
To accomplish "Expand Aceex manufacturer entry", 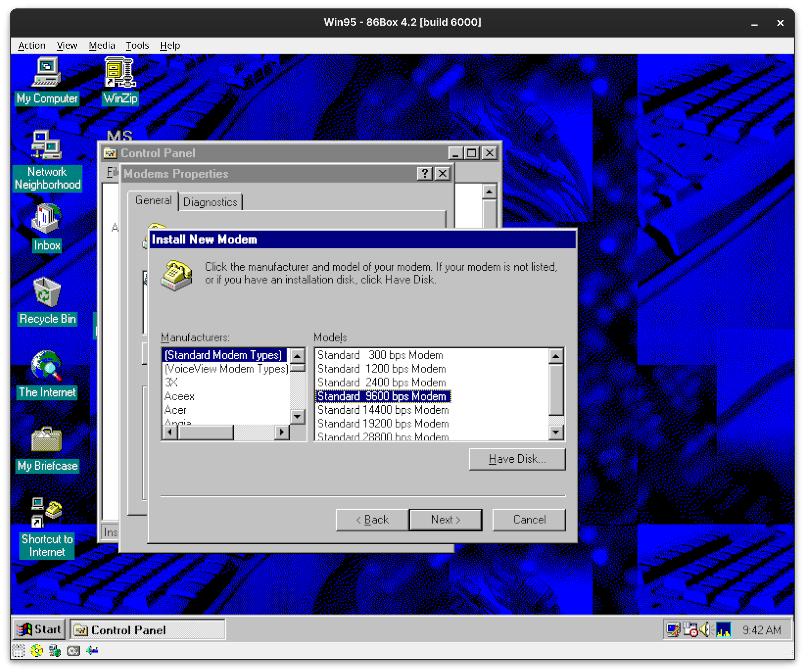I will (179, 395).
